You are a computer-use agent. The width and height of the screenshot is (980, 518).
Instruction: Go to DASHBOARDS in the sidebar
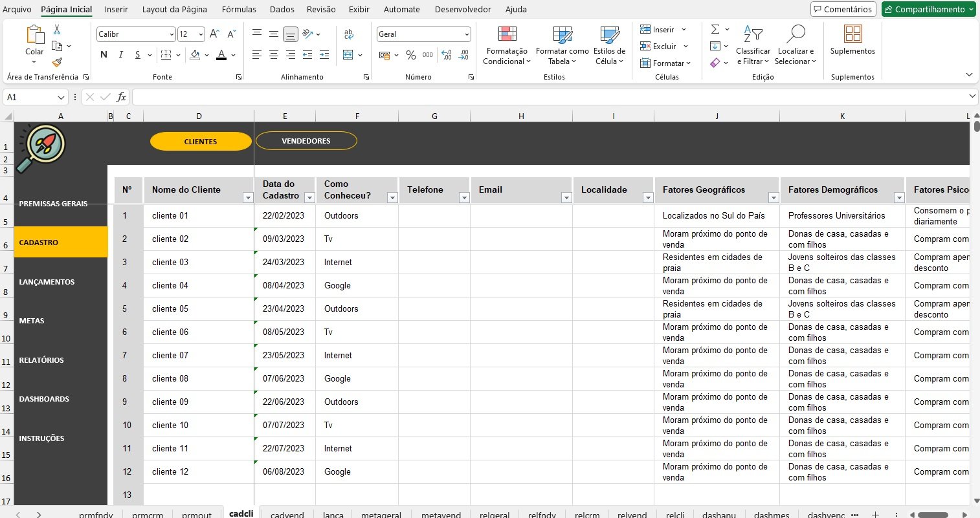pos(44,399)
